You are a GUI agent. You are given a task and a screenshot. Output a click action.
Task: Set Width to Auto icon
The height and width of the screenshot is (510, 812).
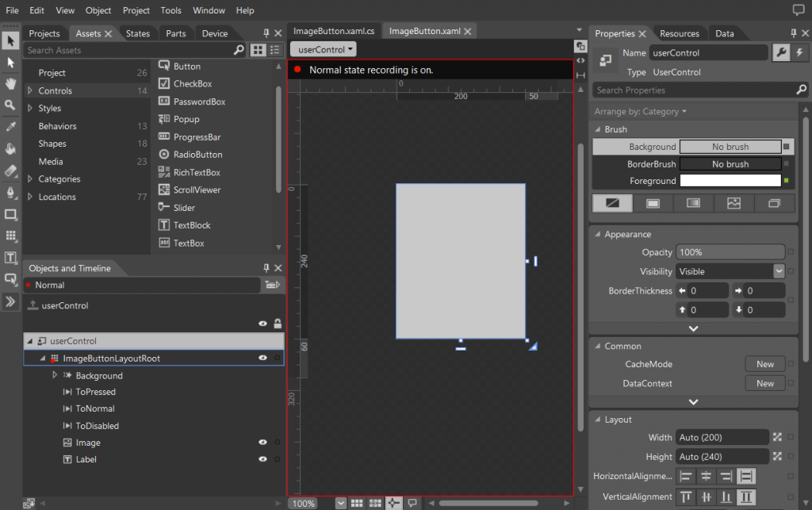tap(777, 437)
